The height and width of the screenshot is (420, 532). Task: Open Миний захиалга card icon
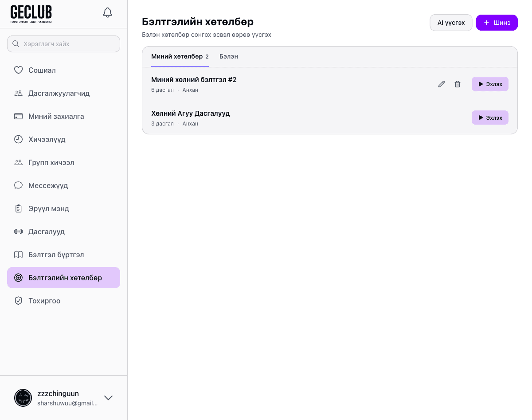[18, 116]
